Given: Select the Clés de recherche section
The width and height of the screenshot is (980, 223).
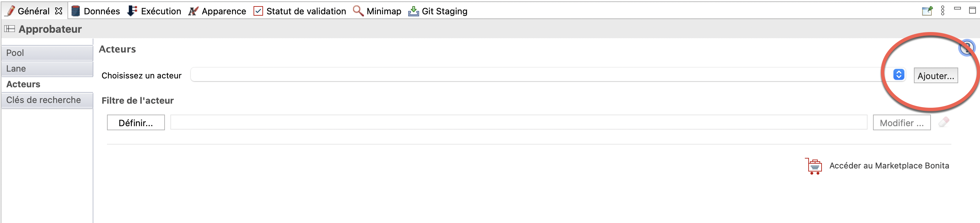Looking at the screenshot, I should [x=47, y=100].
